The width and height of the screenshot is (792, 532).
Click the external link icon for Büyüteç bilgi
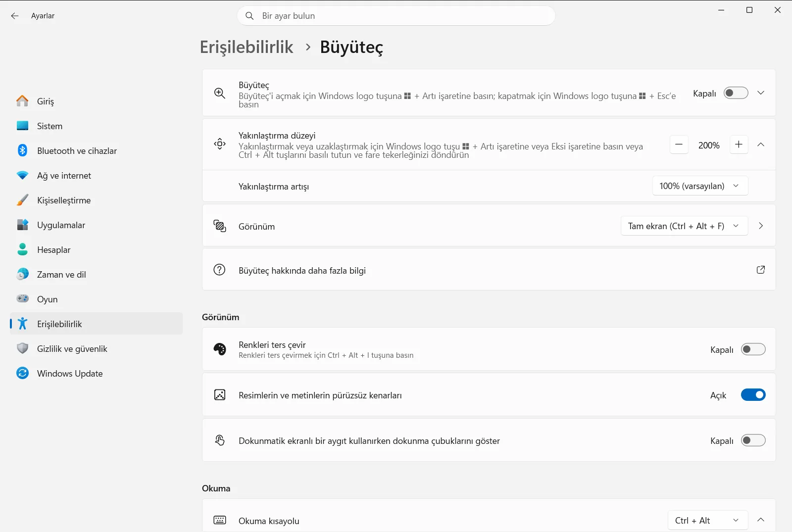coord(761,270)
